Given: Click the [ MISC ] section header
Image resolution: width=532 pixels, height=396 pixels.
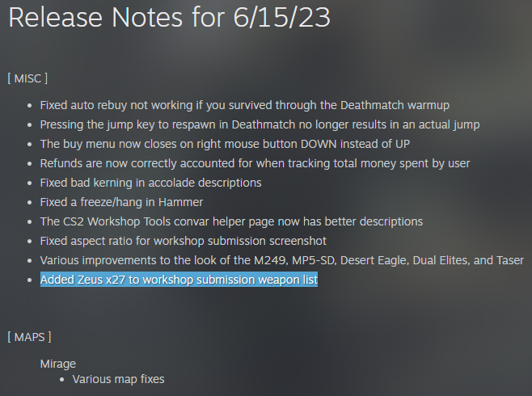Looking at the screenshot, I should 27,78.
